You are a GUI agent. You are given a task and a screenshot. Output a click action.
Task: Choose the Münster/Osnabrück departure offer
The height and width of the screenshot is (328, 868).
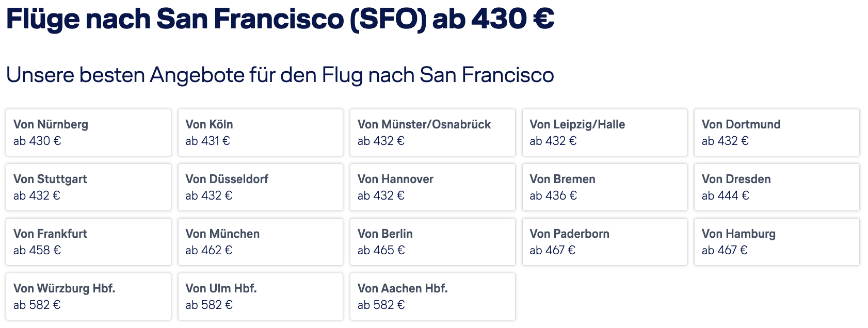coord(432,133)
